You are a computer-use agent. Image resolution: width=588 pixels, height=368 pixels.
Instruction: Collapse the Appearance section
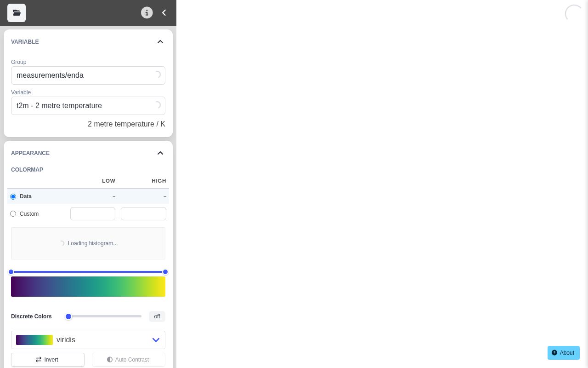160,153
